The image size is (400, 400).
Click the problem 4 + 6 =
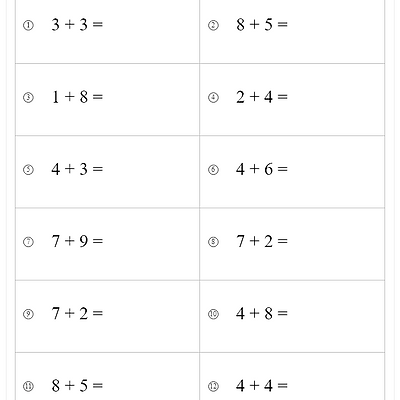pos(262,169)
